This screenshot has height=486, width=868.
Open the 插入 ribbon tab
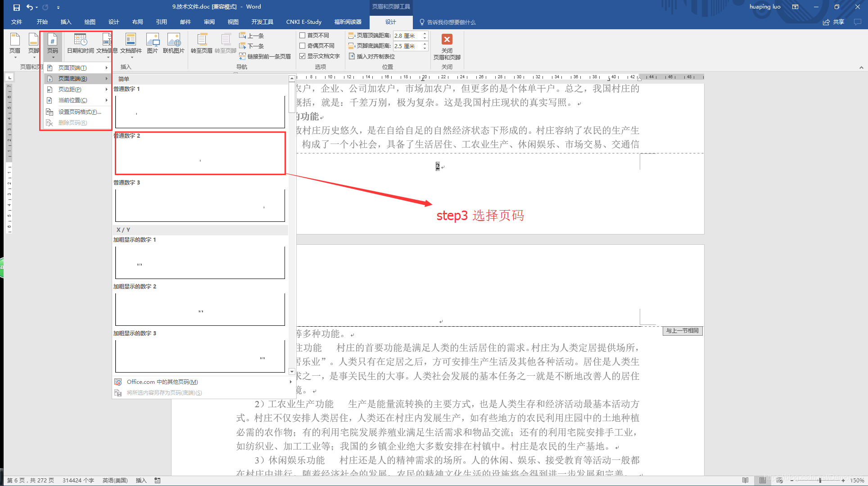pos(66,22)
